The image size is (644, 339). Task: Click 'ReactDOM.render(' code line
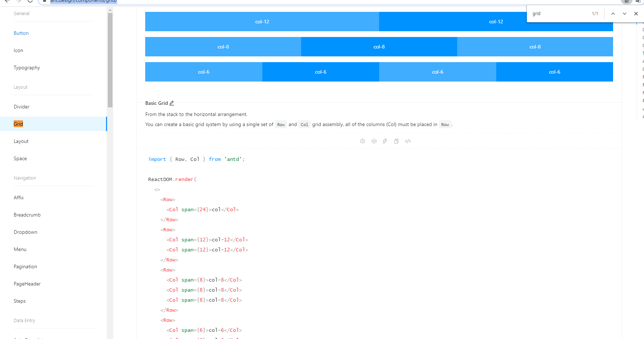tap(172, 179)
